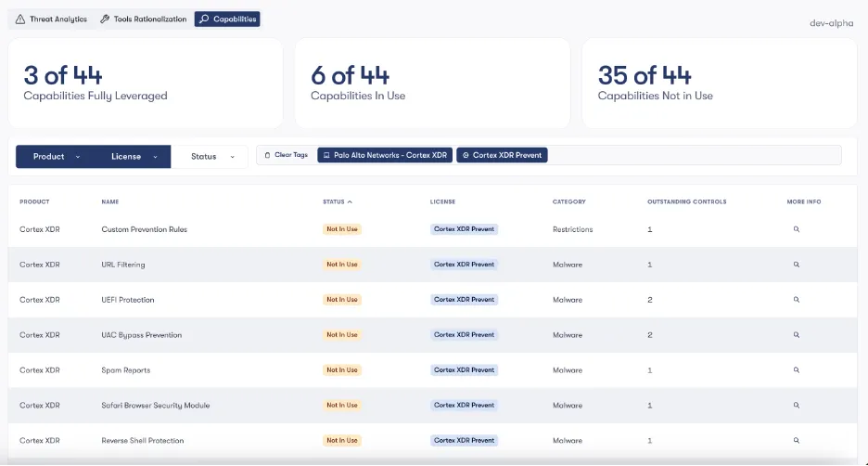Expand the Product filter dropdown
The height and width of the screenshot is (466, 868).
[x=56, y=157]
